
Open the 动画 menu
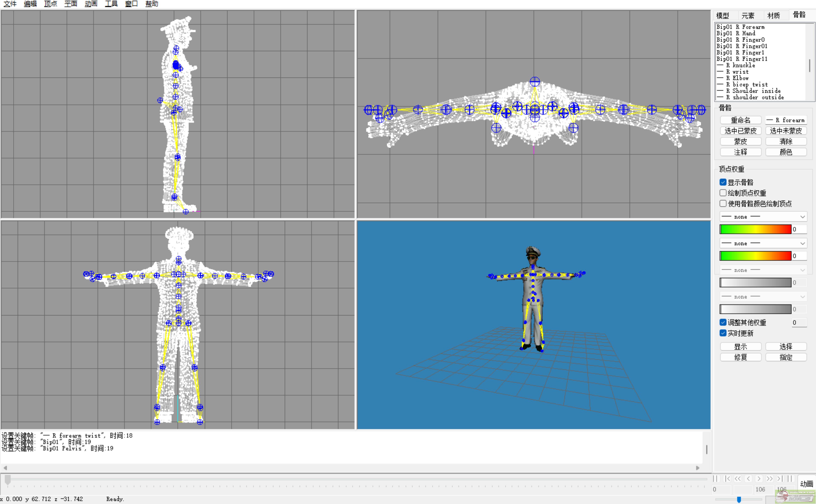(91, 4)
